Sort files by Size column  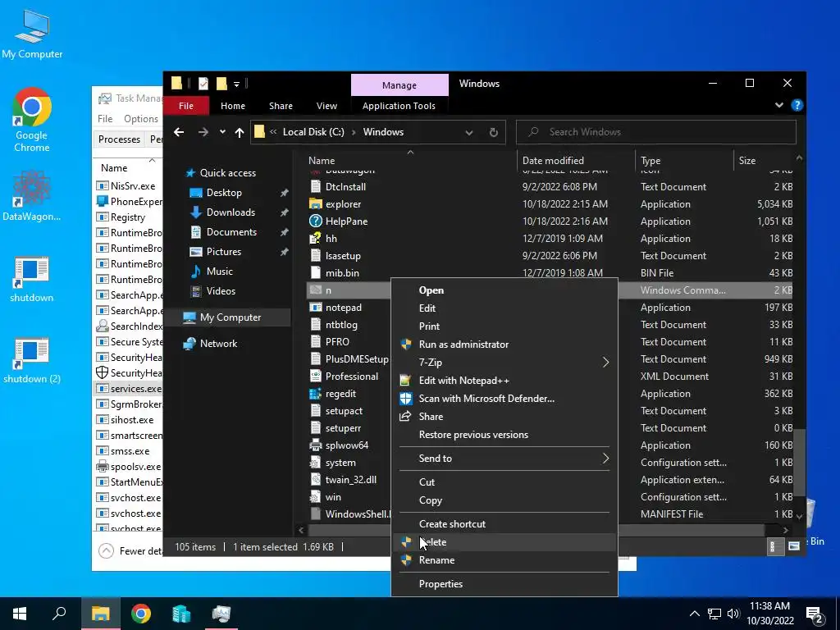(763, 160)
